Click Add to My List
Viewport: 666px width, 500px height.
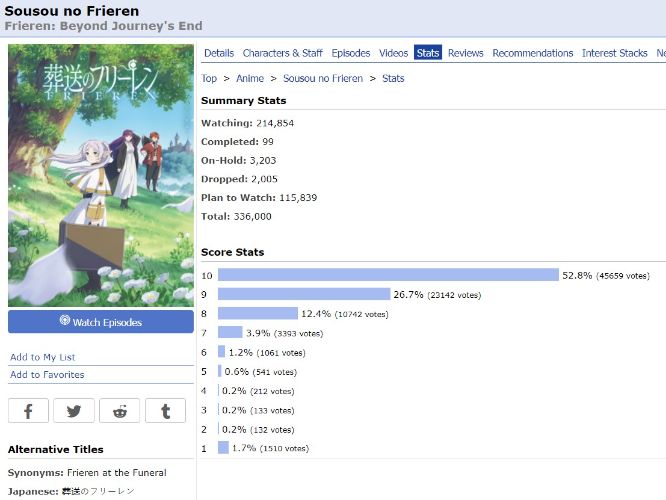click(x=42, y=357)
